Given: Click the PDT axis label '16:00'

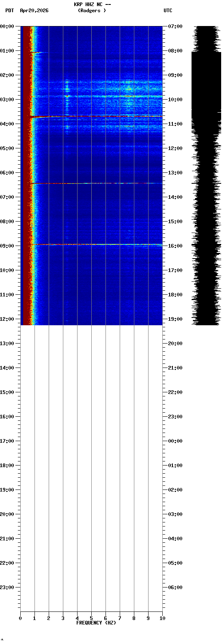Looking at the screenshot, I should point(7,417).
